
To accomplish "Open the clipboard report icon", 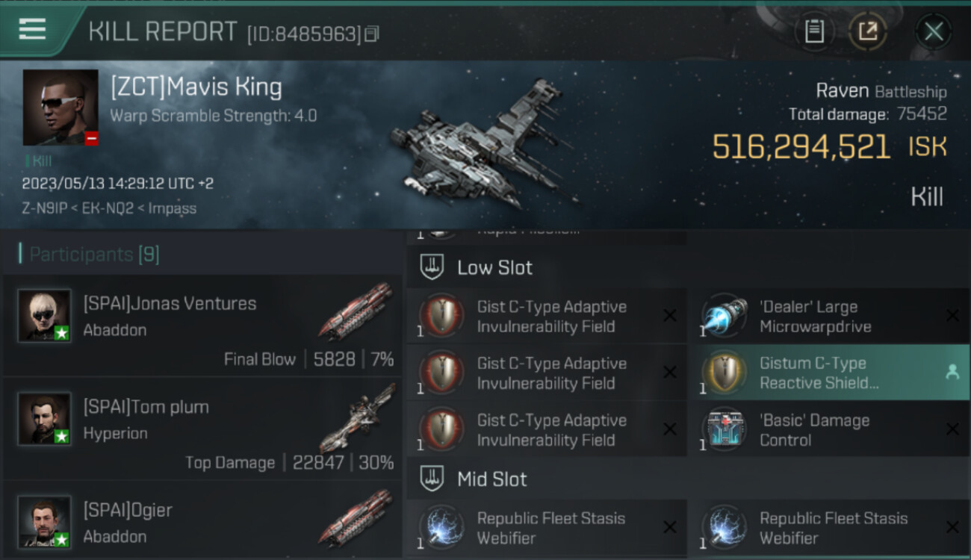I will (x=814, y=31).
